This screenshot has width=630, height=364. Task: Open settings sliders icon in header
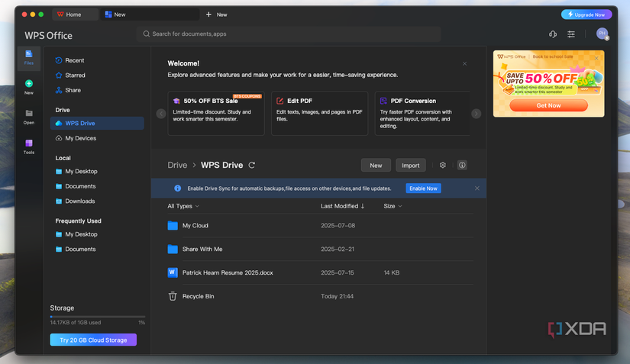click(x=571, y=34)
